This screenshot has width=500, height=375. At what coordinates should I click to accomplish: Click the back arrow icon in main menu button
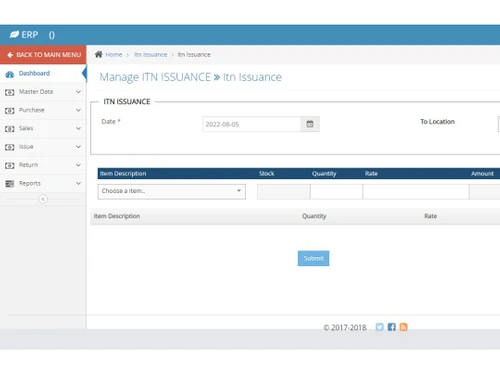[10, 55]
